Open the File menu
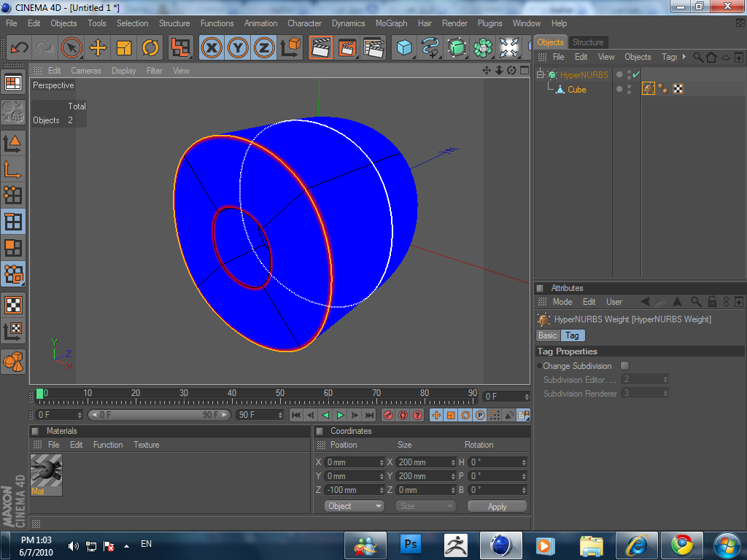This screenshot has height=560, width=747. 12,23
